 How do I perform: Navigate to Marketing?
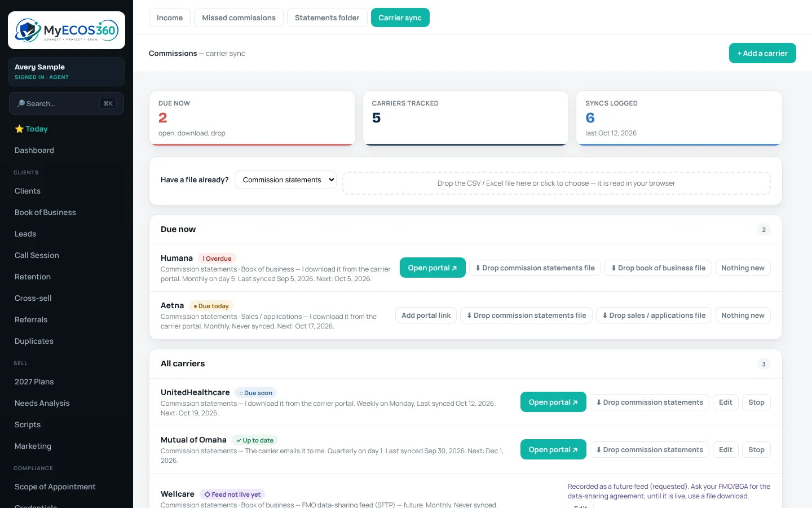coord(67,446)
